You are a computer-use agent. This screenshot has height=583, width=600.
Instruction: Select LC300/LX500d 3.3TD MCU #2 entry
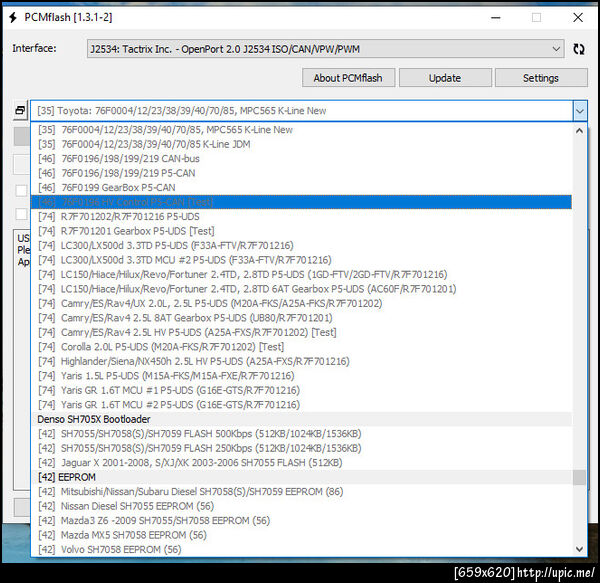coord(301,260)
